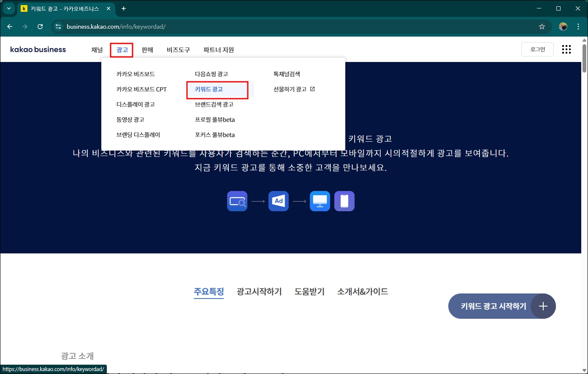Viewport: 588px width, 374px height.
Task: Click the keyword search box illustration icon
Action: 237,201
